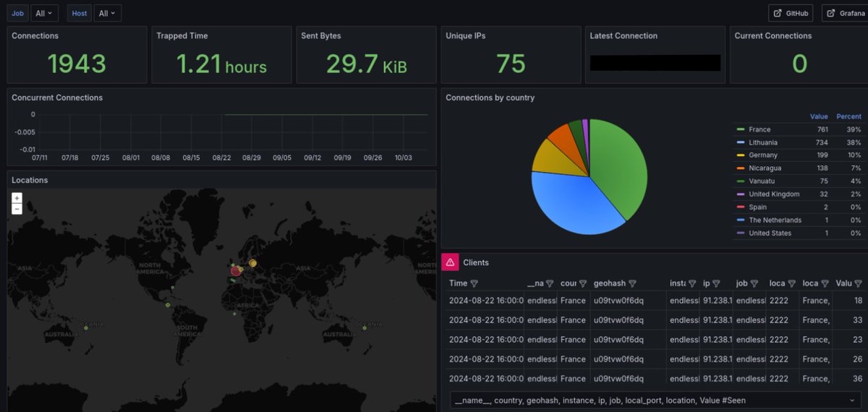This screenshot has width=868, height=412.
Task: Open the geohash column filter icon
Action: (632, 284)
